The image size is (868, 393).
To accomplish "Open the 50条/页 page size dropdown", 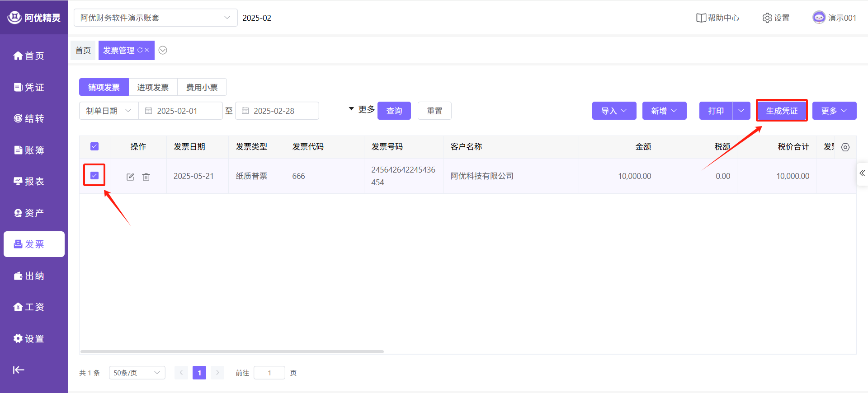I will (137, 373).
